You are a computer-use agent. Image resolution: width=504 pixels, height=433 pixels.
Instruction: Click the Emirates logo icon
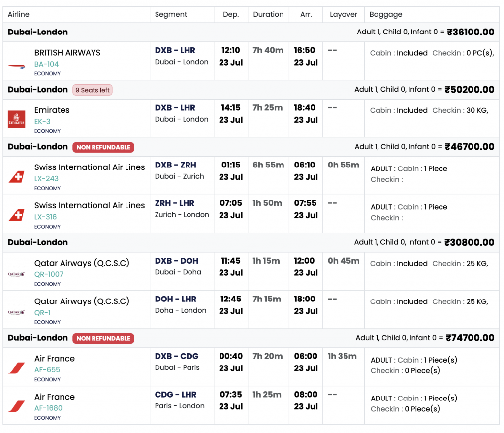(16, 119)
